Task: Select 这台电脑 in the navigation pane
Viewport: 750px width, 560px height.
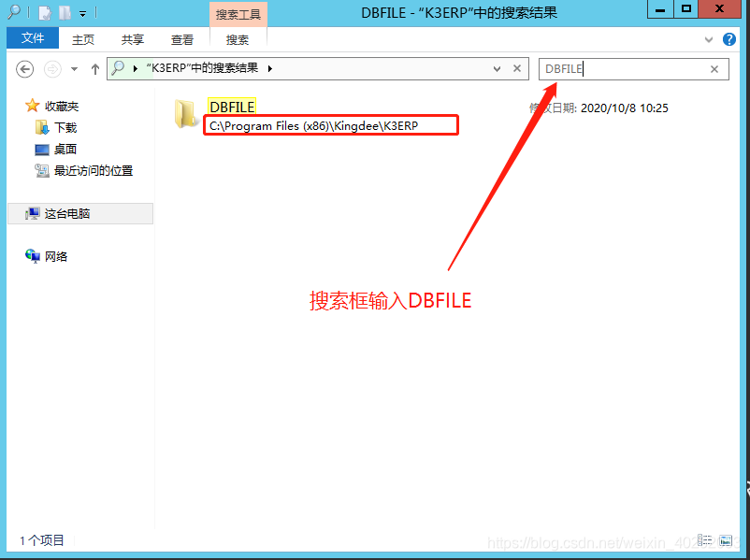Action: tap(80, 214)
